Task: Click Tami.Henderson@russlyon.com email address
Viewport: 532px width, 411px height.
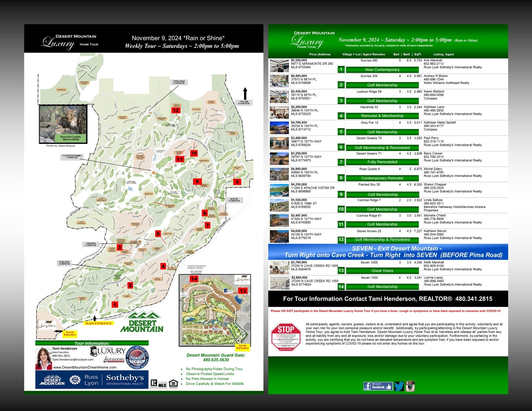Action: click(x=73, y=359)
